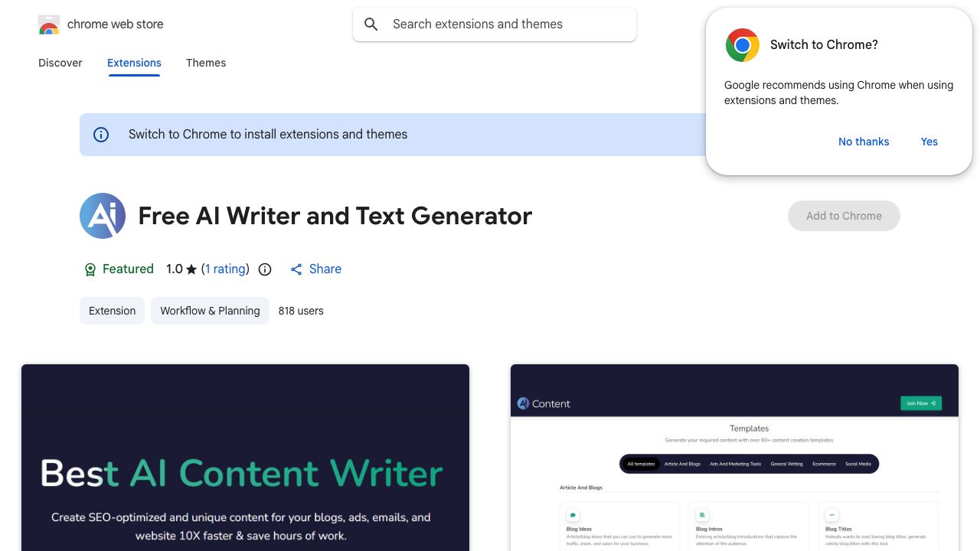Click the Free AI Writer extension logo

coord(103,216)
